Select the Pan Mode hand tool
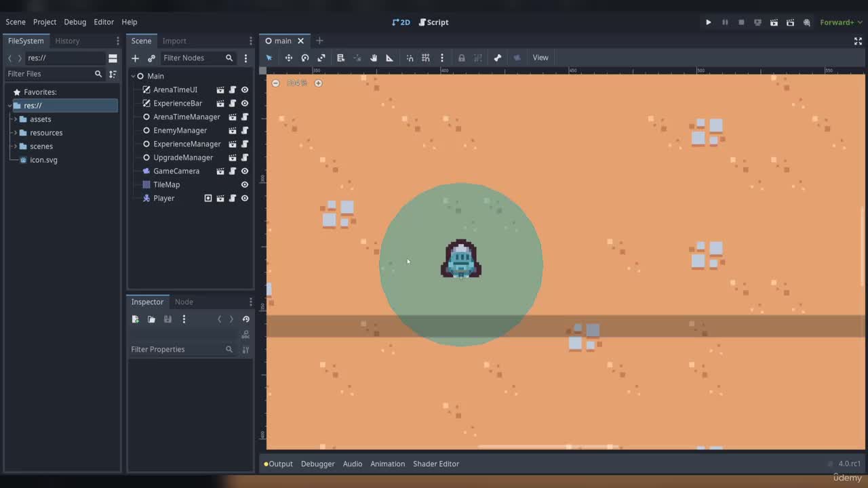Screen dimensions: 868x488 (x=373, y=58)
